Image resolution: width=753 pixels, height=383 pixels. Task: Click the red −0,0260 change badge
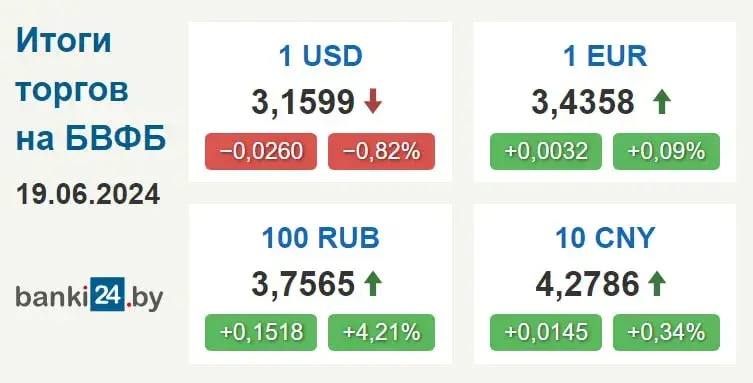coord(261,152)
